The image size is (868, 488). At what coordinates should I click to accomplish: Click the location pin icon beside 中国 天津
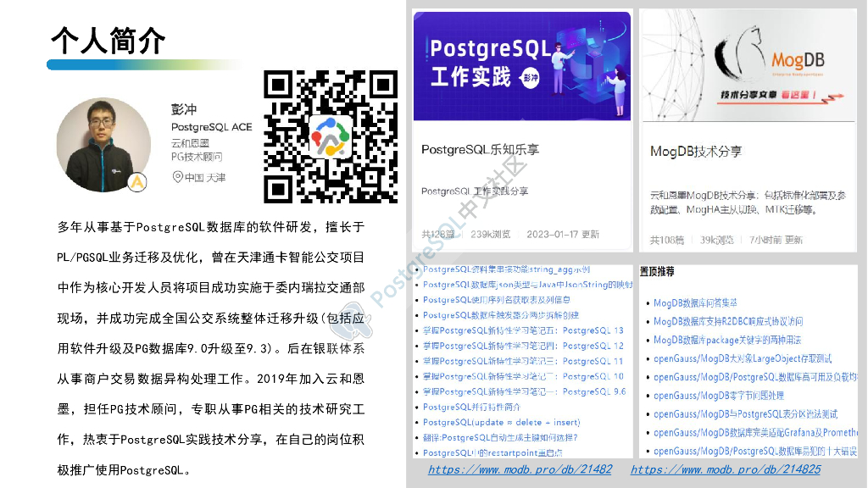pos(177,177)
